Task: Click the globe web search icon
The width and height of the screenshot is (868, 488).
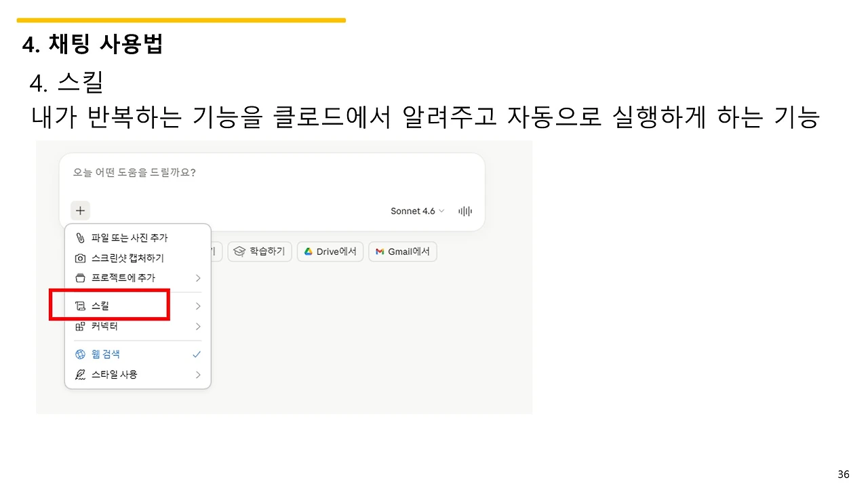Action: click(x=80, y=354)
